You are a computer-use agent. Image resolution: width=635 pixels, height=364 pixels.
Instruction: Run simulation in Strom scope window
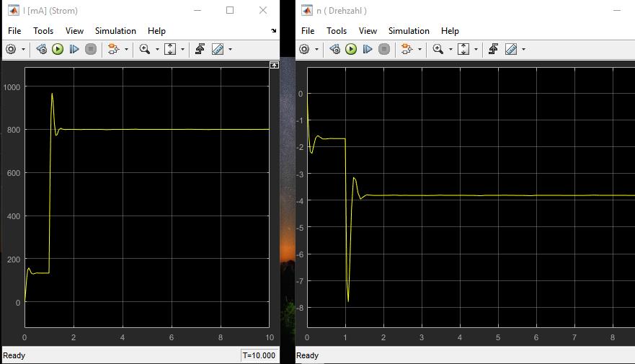tap(58, 50)
